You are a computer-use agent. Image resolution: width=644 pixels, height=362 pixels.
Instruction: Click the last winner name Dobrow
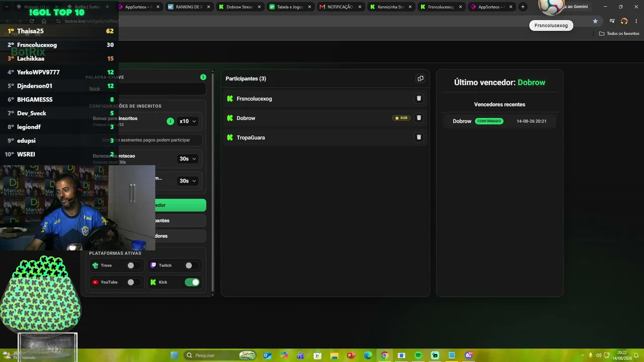click(x=531, y=82)
